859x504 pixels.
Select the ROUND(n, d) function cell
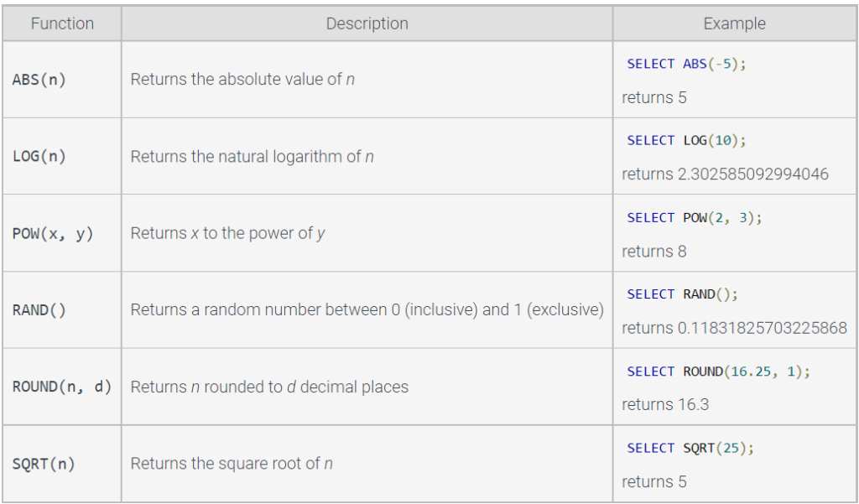pyautogui.click(x=62, y=387)
